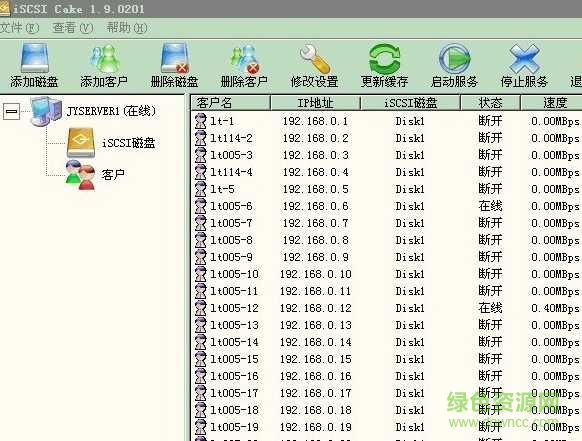Select iSCSI磁盘 tree label
Image resolution: width=582 pixels, height=441 pixels.
[x=128, y=143]
